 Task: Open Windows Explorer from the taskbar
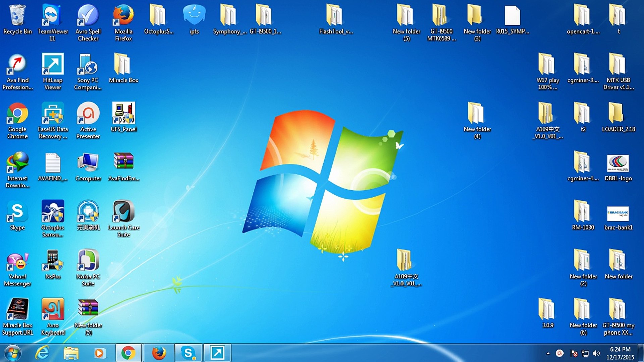71,353
